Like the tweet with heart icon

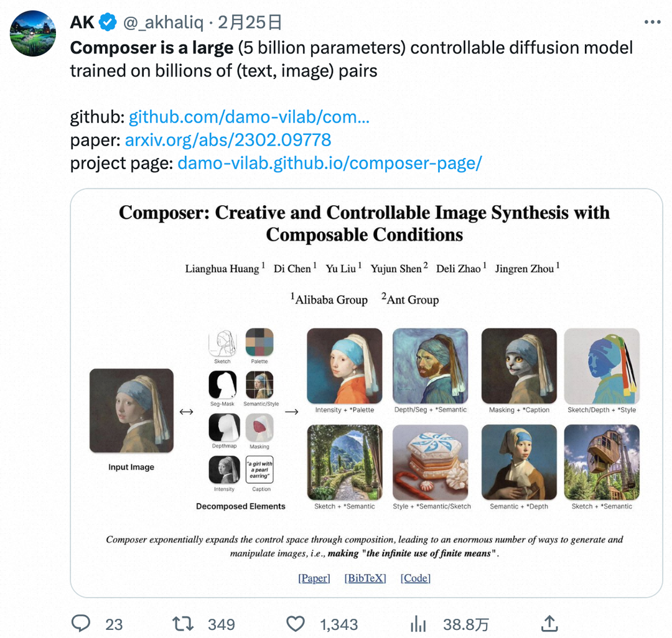296,623
